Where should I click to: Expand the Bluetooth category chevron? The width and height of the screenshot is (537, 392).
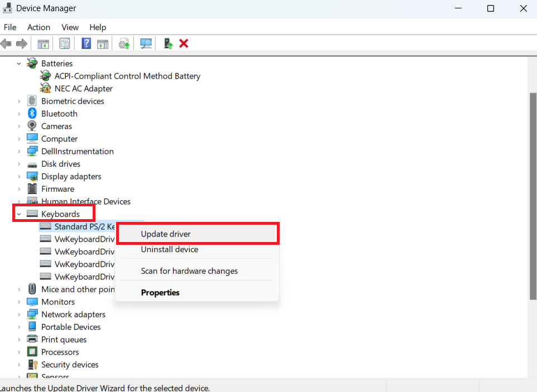19,114
